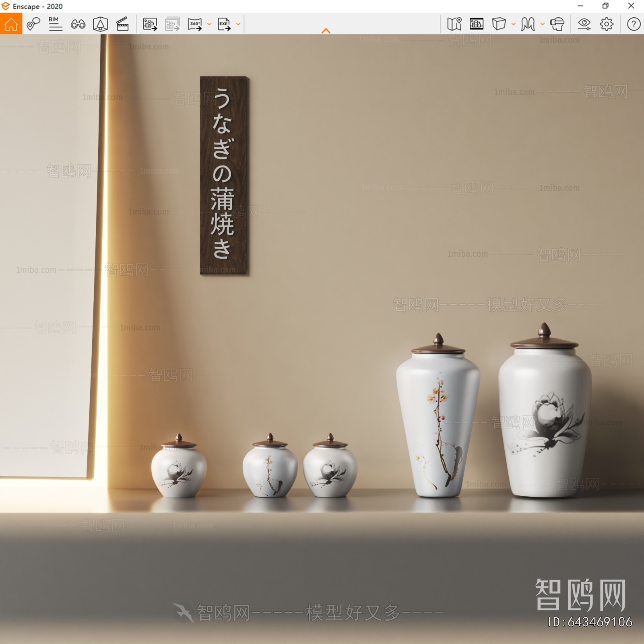Toggle the Mini Map icon
644x644 pixels.
coord(454,24)
